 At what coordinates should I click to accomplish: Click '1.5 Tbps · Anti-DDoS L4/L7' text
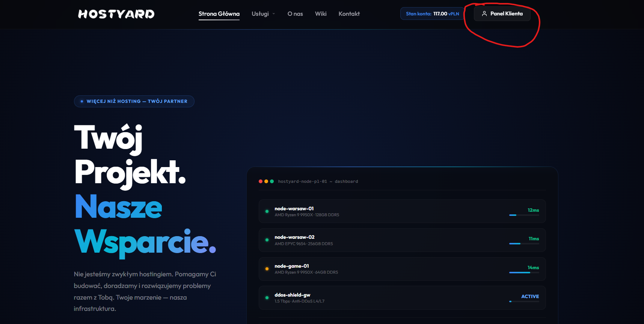(300, 301)
